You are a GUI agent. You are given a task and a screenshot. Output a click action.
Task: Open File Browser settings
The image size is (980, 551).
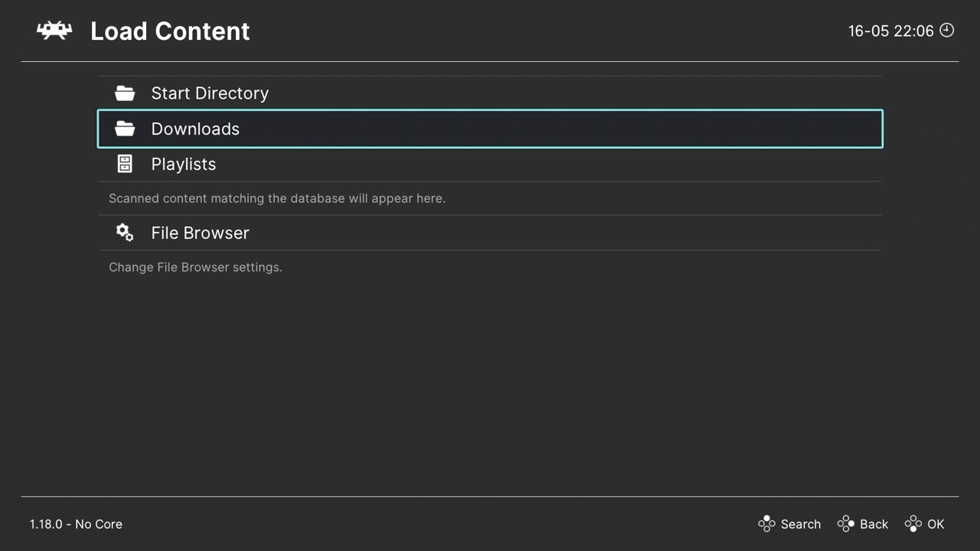click(x=200, y=233)
